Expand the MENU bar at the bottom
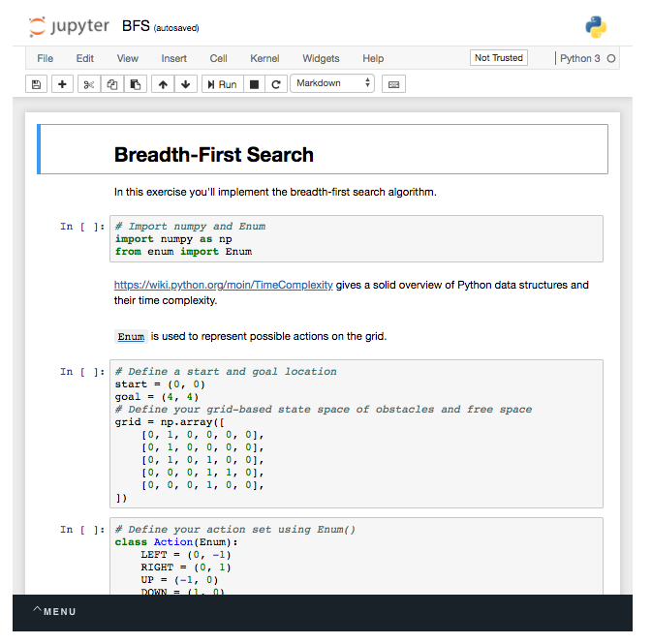This screenshot has height=644, width=652. 54,612
